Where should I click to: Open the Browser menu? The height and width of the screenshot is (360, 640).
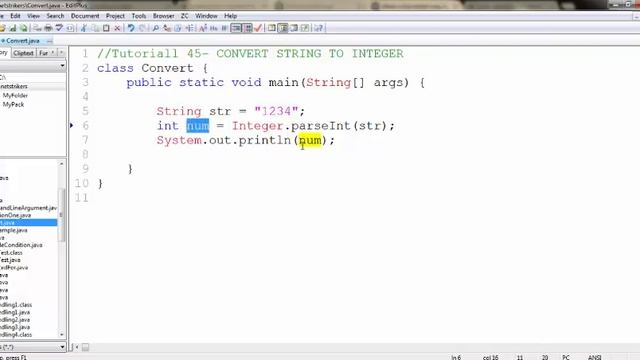pyautogui.click(x=164, y=16)
